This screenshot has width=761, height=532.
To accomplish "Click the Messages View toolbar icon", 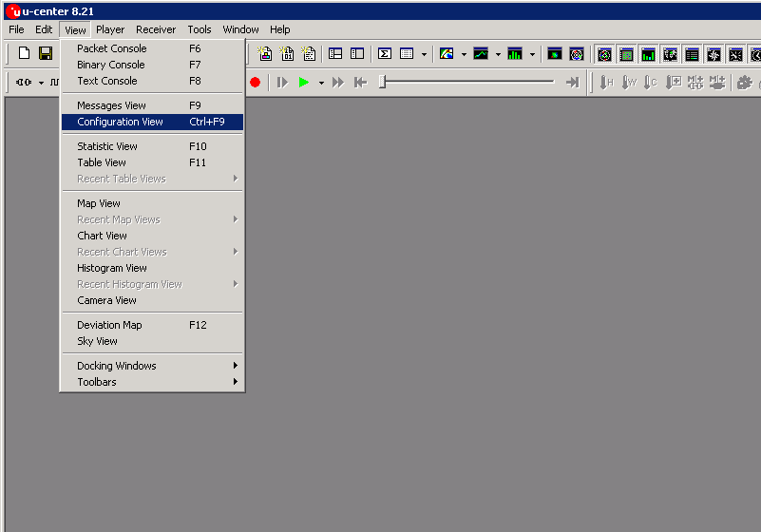I will (335, 53).
